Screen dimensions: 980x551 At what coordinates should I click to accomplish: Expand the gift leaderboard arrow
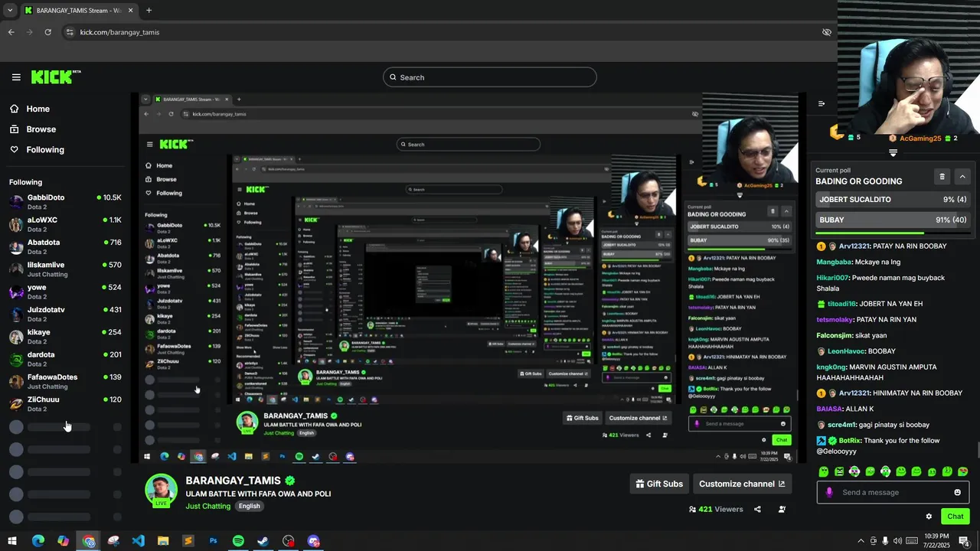point(893,153)
